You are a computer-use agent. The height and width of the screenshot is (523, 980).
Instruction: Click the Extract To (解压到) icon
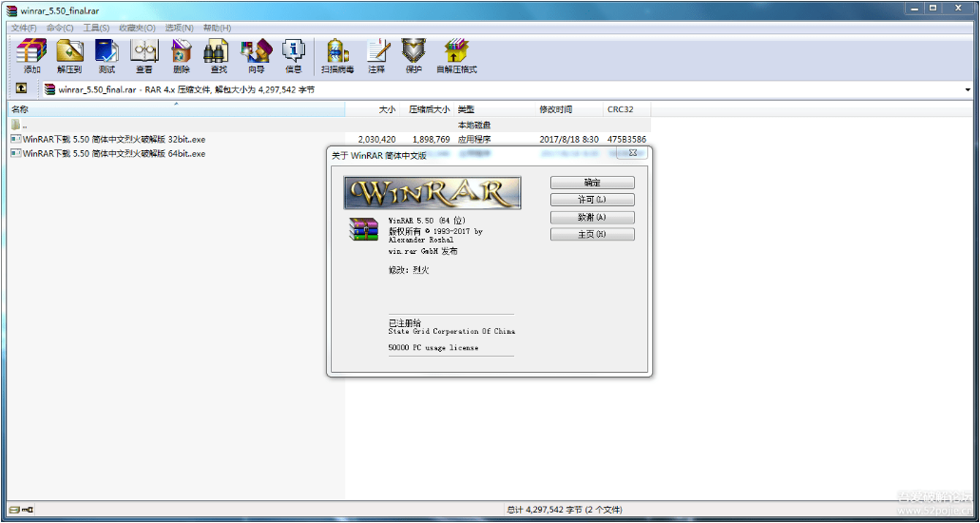(x=69, y=56)
